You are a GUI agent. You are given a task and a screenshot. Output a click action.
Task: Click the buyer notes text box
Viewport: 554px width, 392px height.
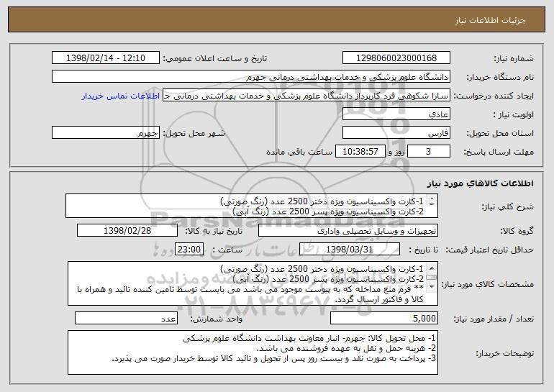click(253, 352)
